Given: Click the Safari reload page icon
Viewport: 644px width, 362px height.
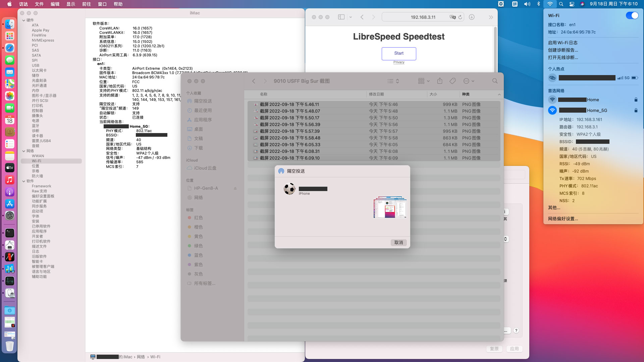Looking at the screenshot, I should coord(460,17).
